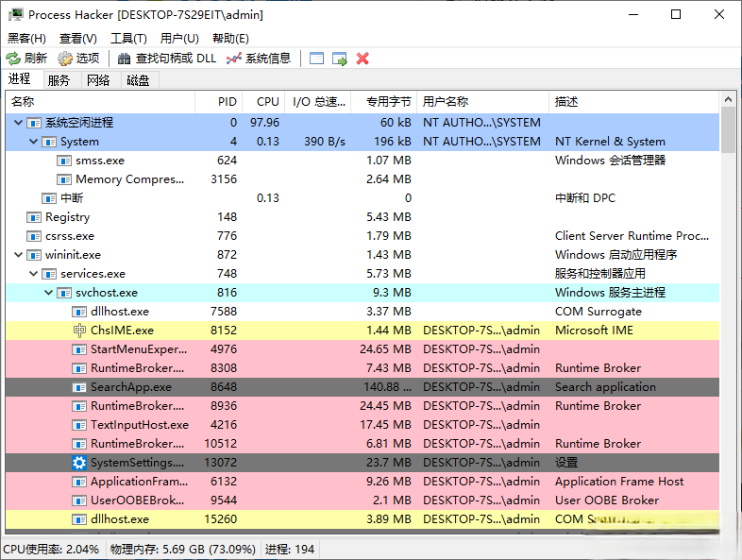Image resolution: width=742 pixels, height=560 pixels.
Task: Open options via the gear icon
Action: pos(65,59)
